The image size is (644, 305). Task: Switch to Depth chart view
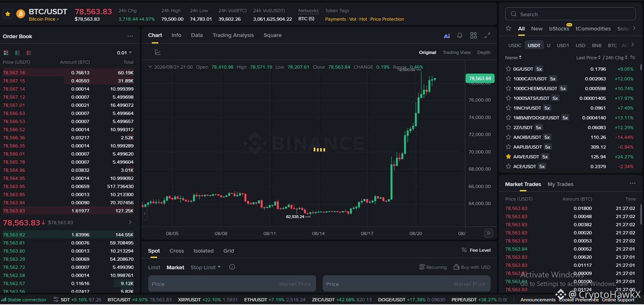click(484, 52)
